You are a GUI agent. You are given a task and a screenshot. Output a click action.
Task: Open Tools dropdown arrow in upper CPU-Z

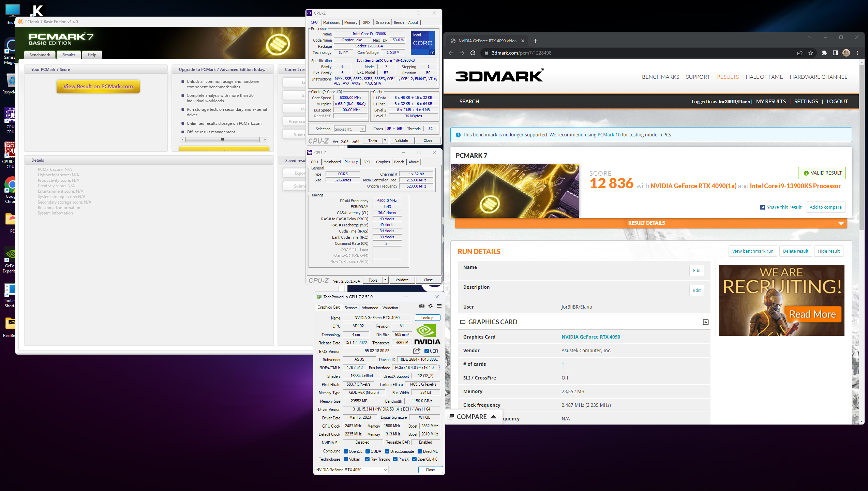pos(385,140)
